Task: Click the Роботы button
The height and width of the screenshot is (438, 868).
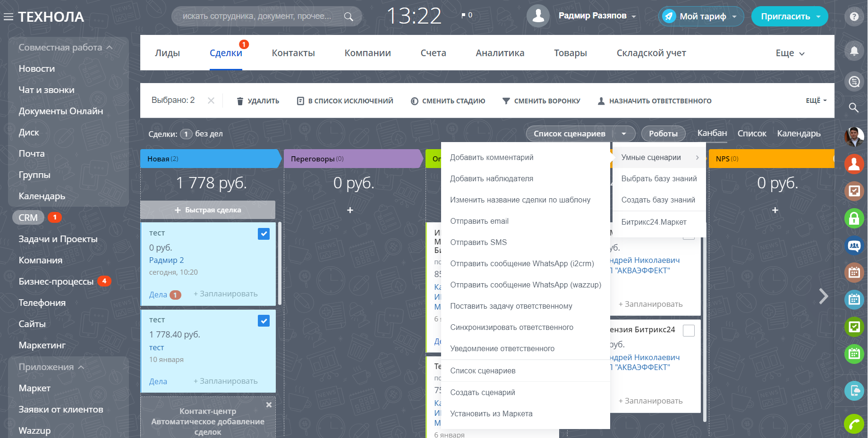Action: [x=663, y=134]
